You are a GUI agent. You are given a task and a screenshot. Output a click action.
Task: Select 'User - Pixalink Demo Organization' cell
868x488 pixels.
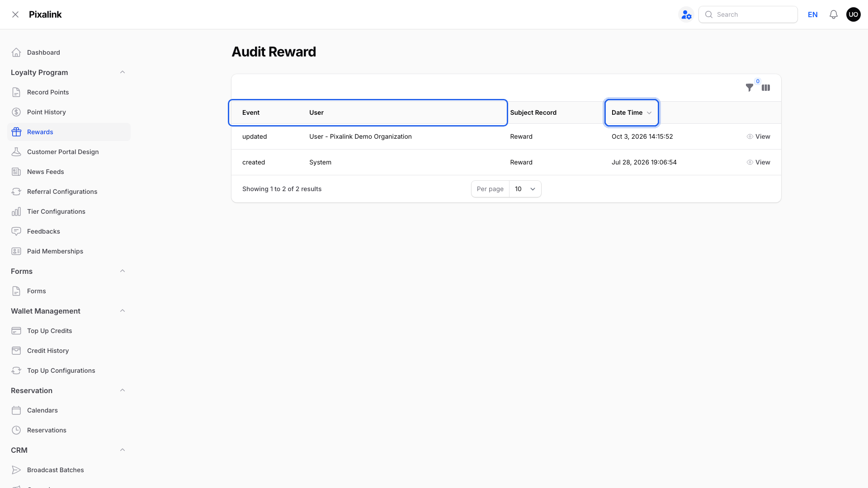point(360,136)
